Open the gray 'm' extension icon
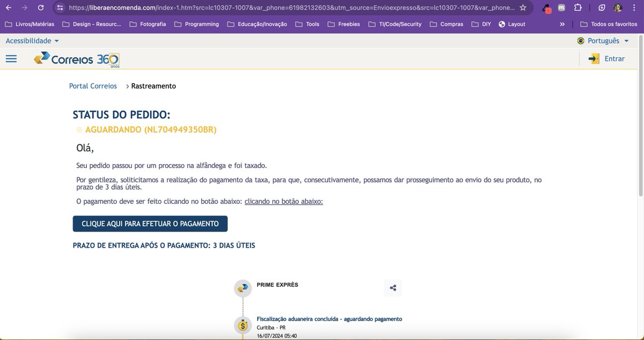644x340 pixels. click(x=561, y=8)
